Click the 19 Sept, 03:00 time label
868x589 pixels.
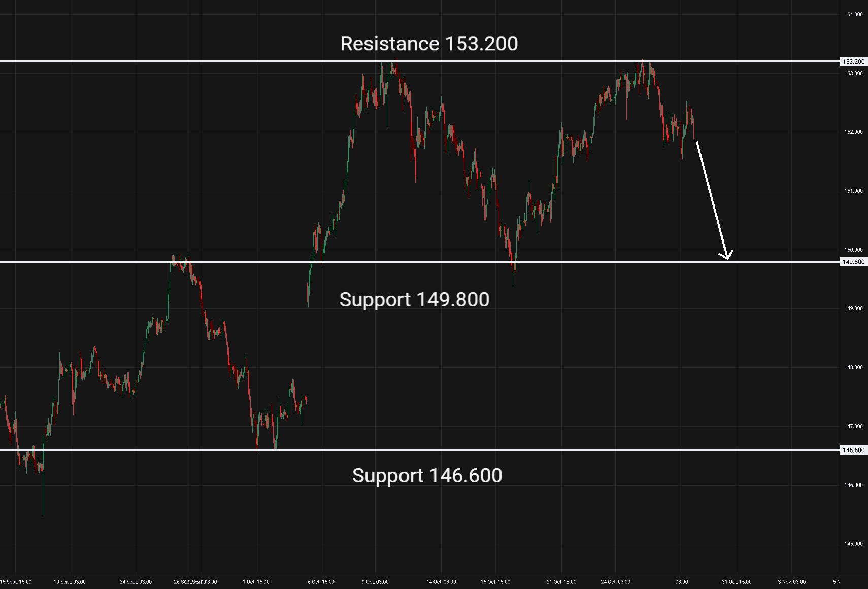(70, 582)
